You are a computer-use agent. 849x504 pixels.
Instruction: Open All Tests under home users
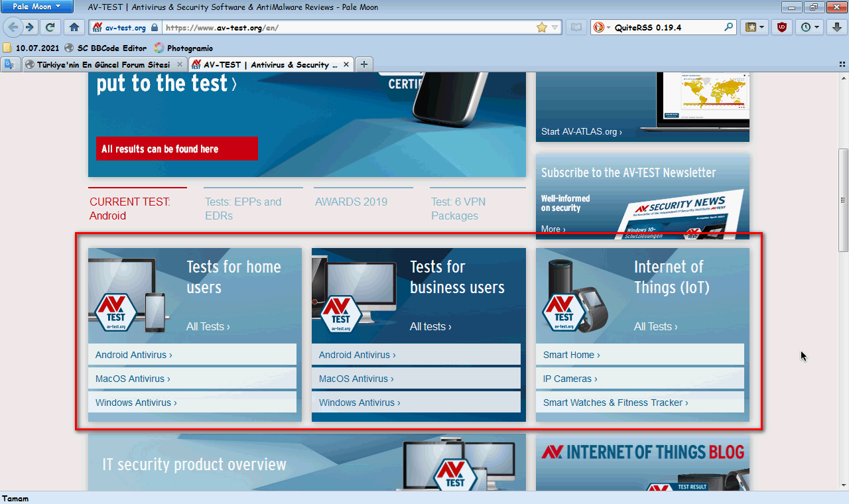(208, 326)
